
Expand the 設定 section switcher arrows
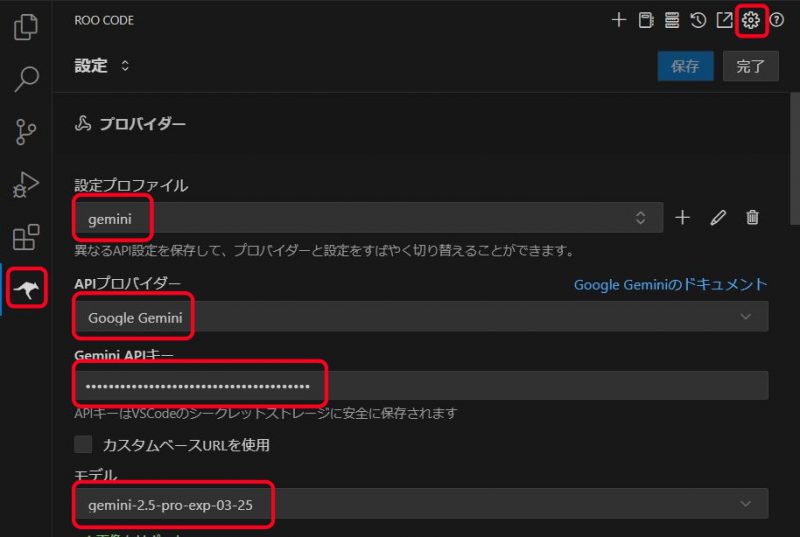click(125, 66)
